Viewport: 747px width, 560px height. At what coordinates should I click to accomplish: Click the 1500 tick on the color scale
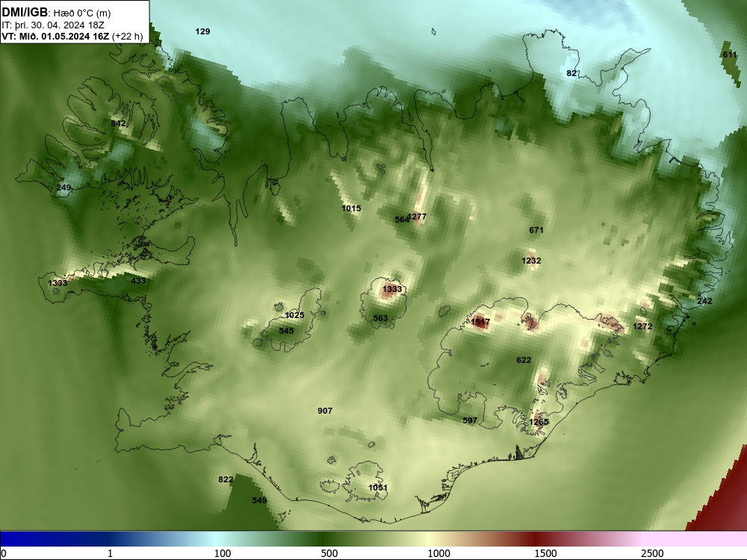click(545, 553)
